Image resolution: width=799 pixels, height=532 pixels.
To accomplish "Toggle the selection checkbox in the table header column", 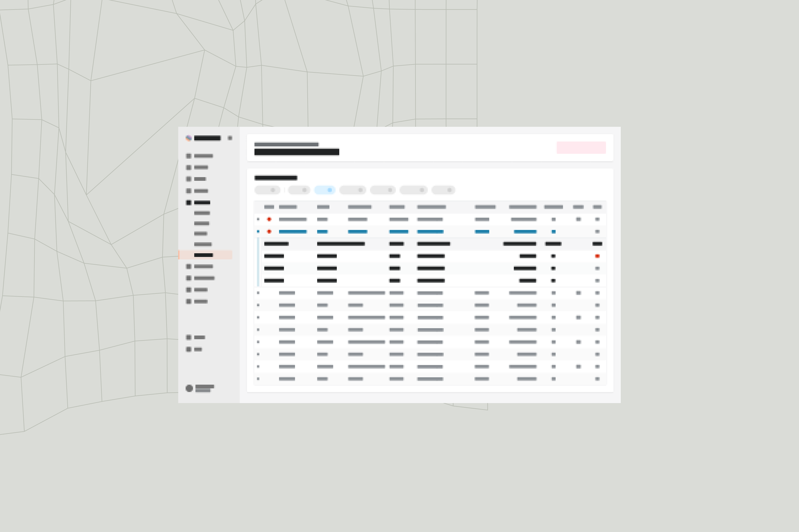I will point(259,207).
